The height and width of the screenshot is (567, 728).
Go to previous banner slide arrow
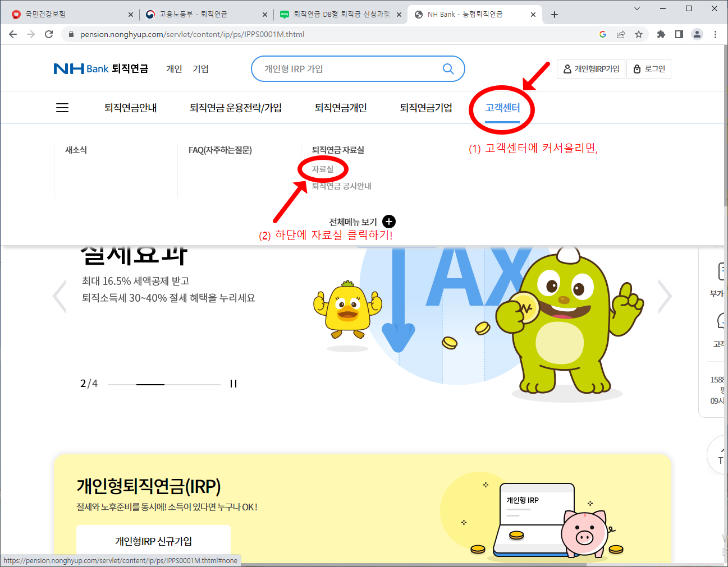[x=59, y=296]
